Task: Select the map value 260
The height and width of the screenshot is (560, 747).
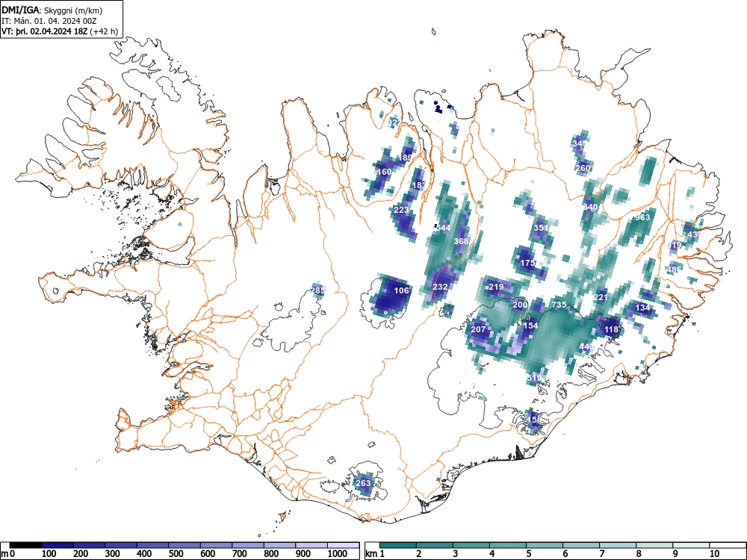Action: (x=583, y=168)
